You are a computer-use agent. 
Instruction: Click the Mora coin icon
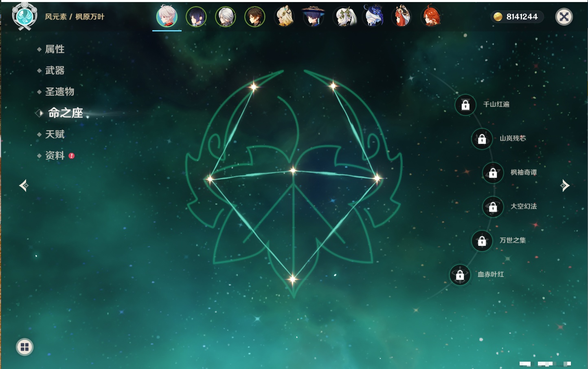coord(498,17)
